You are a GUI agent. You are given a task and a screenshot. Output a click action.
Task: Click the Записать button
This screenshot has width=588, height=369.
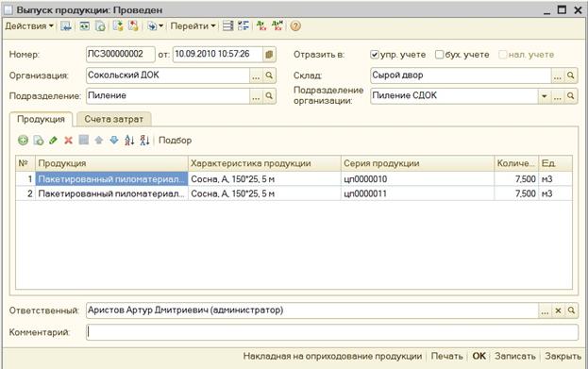[515, 356]
